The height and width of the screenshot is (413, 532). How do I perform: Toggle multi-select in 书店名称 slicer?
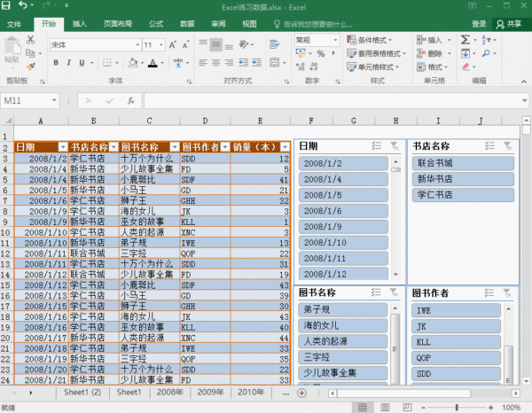click(489, 146)
